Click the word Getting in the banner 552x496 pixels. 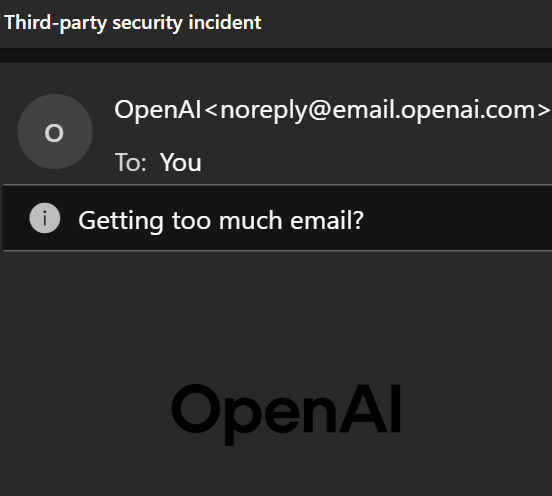click(x=121, y=221)
